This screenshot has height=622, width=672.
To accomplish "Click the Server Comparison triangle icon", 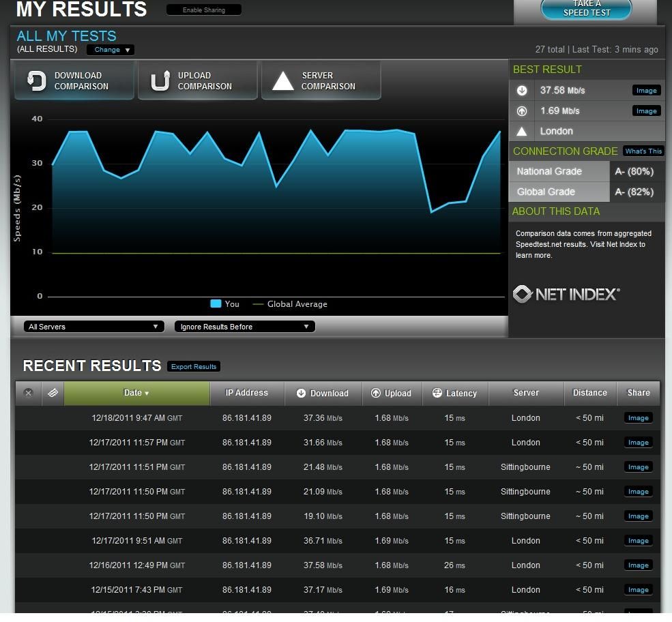I will [284, 80].
